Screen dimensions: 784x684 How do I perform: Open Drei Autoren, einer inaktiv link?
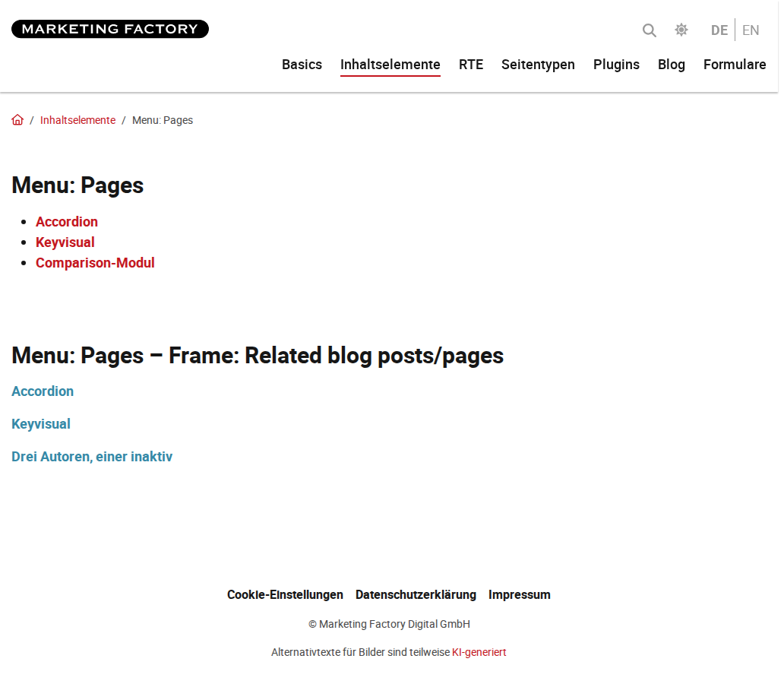(92, 456)
